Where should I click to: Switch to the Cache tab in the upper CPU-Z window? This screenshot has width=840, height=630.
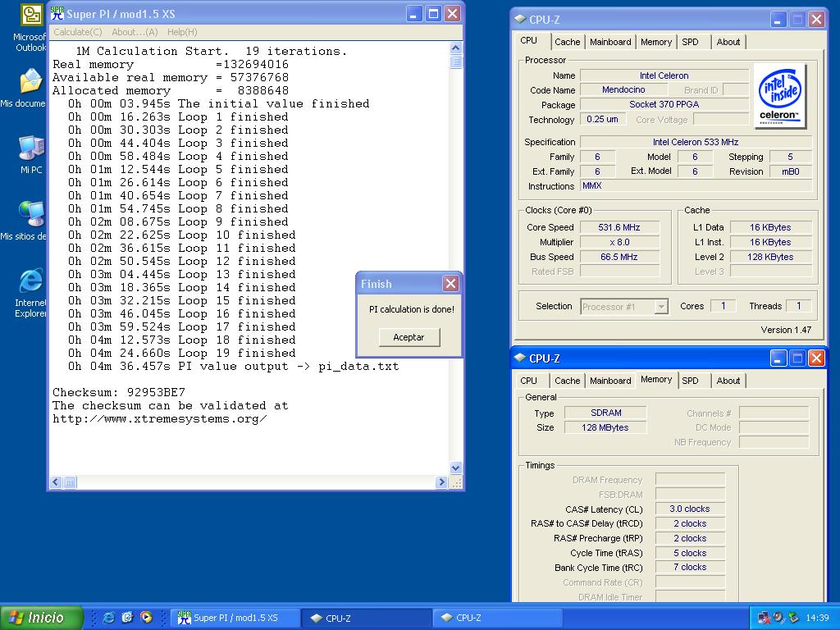pos(568,42)
